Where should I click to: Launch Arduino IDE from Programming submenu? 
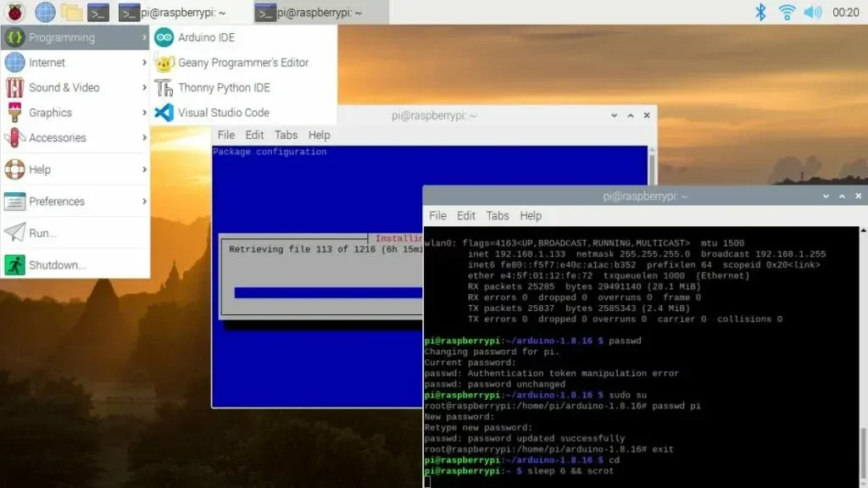(x=243, y=37)
